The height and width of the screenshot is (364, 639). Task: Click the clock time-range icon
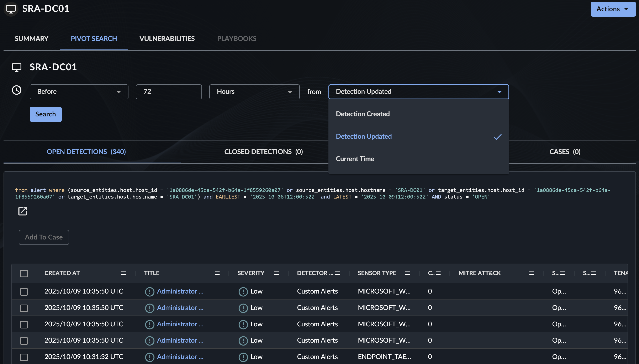16,90
